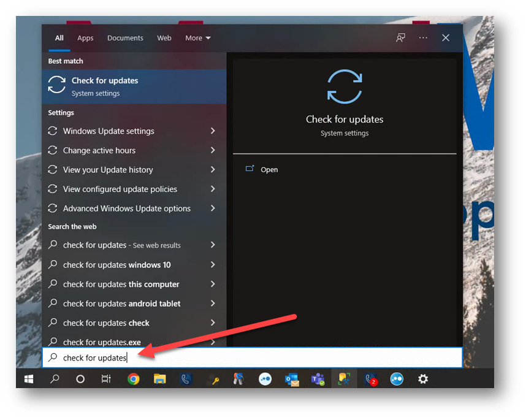Open File Explorer from the taskbar
526x420 pixels.
pyautogui.click(x=159, y=379)
